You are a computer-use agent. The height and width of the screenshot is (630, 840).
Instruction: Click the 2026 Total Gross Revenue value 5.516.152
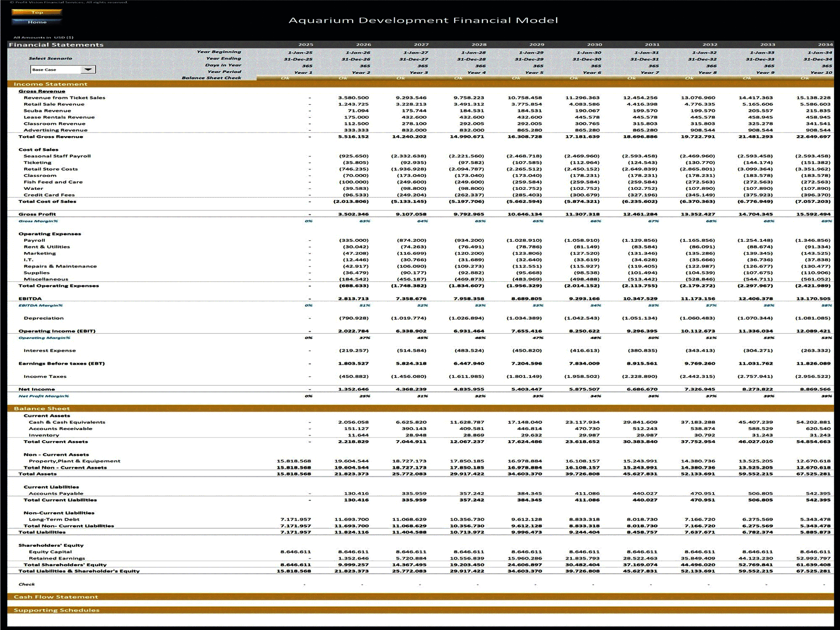(x=353, y=137)
